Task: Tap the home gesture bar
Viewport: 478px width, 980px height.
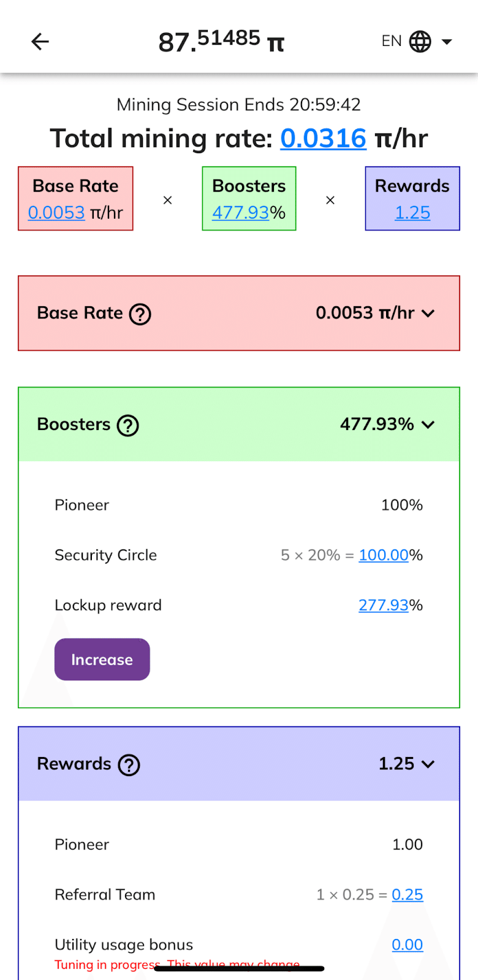Action: pyautogui.click(x=239, y=970)
